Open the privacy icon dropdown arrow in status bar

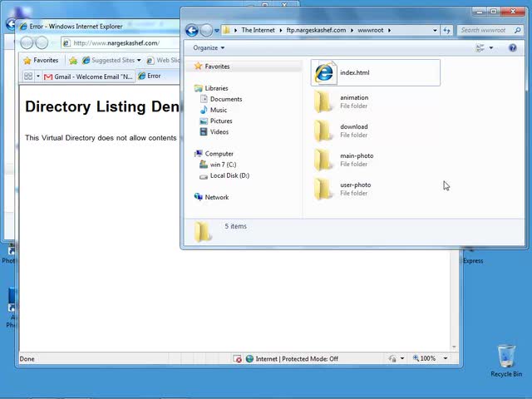pos(402,358)
